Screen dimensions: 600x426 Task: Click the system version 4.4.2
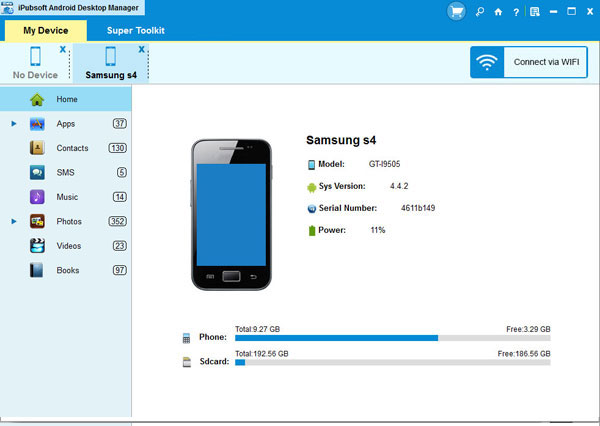coord(399,186)
